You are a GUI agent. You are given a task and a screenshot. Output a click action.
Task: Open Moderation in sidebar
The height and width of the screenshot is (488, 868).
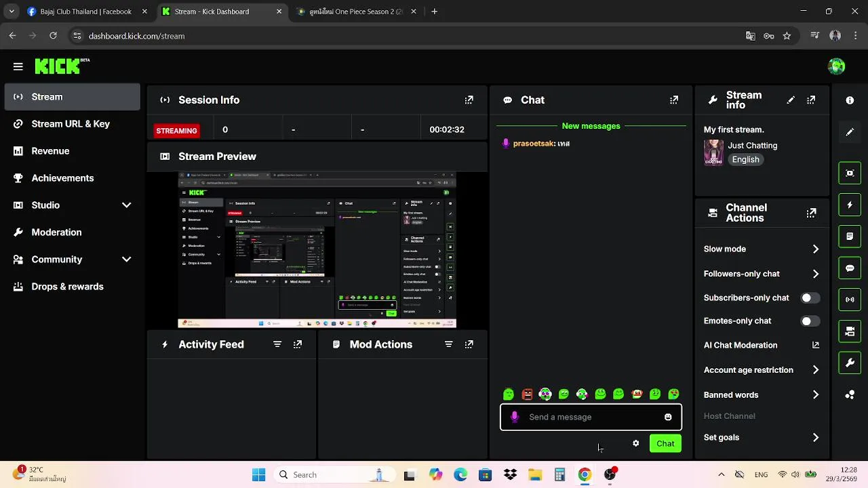pos(72,232)
